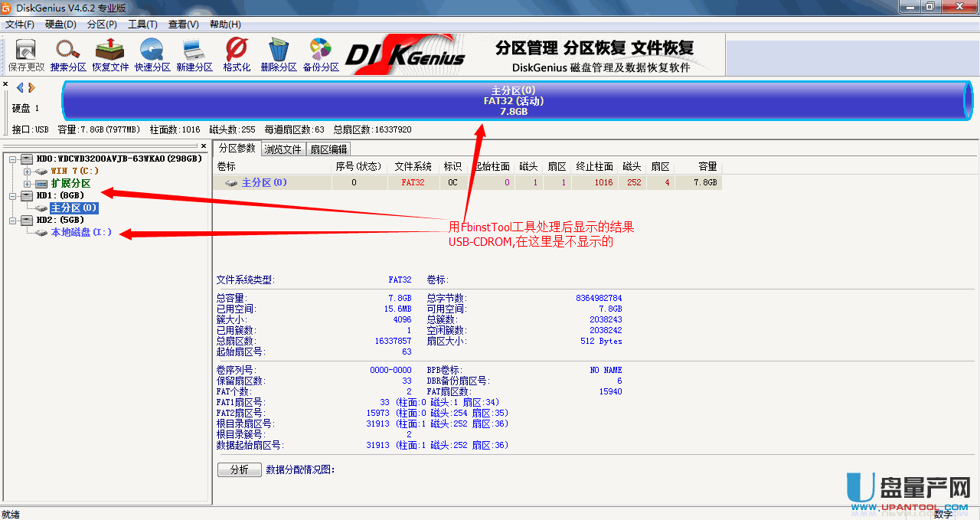Image resolution: width=980 pixels, height=520 pixels.
Task: Expand the WIN 7 (C:) partition node
Action: (x=28, y=172)
